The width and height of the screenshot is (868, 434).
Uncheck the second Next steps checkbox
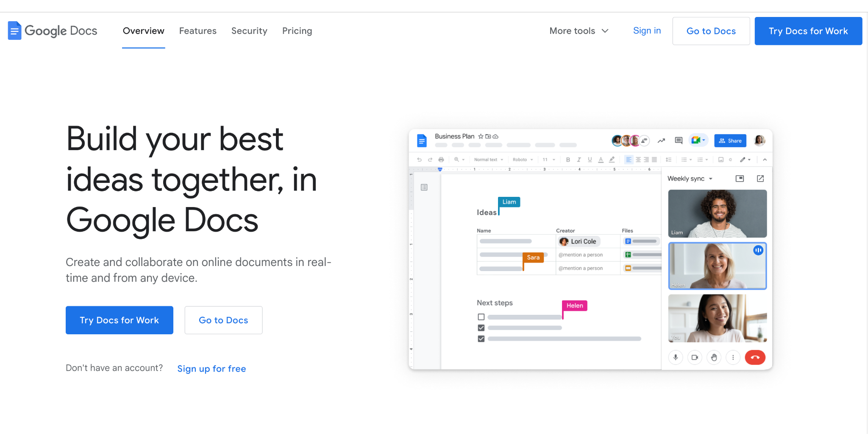point(481,328)
